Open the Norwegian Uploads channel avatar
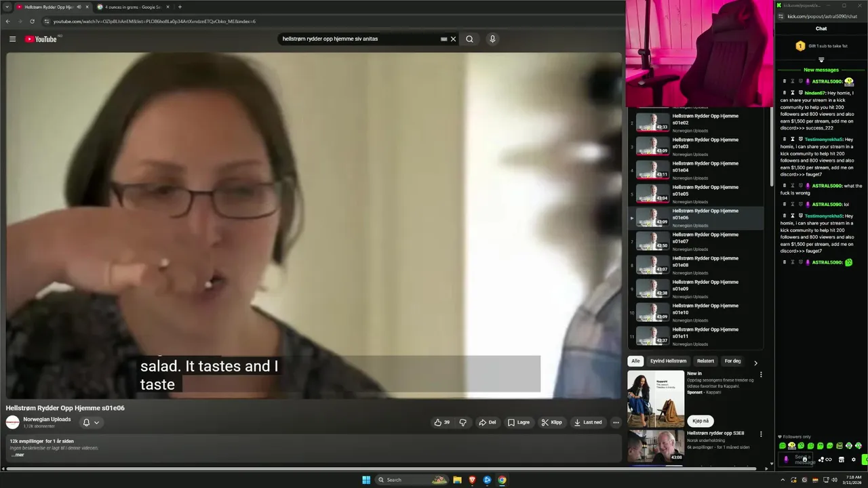This screenshot has width=868, height=488. pos(12,422)
